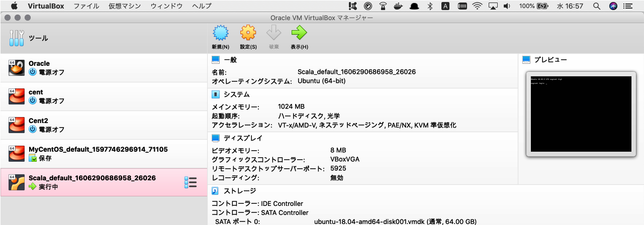This screenshot has width=644, height=225.
Task: Select the cent virtual machine
Action: pos(104,96)
